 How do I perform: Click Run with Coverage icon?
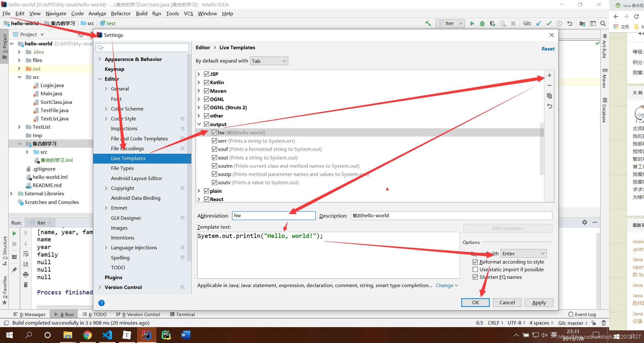pos(492,24)
